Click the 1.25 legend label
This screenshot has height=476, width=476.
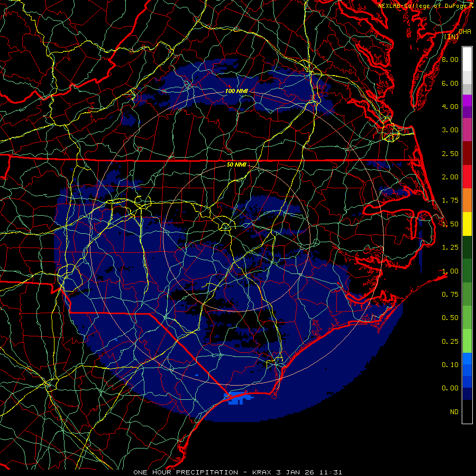click(x=450, y=248)
